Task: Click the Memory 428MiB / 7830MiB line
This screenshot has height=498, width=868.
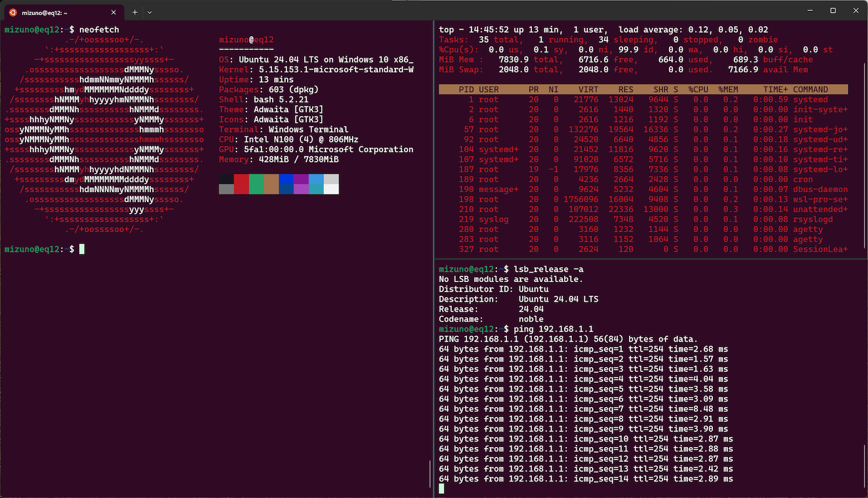Action: point(279,159)
